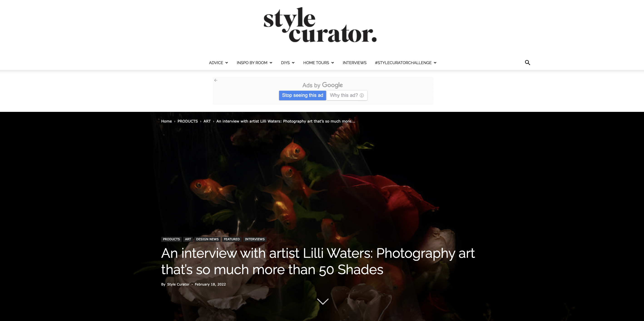Open the ART breadcrumb link
Image resolution: width=644 pixels, height=321 pixels.
point(207,121)
